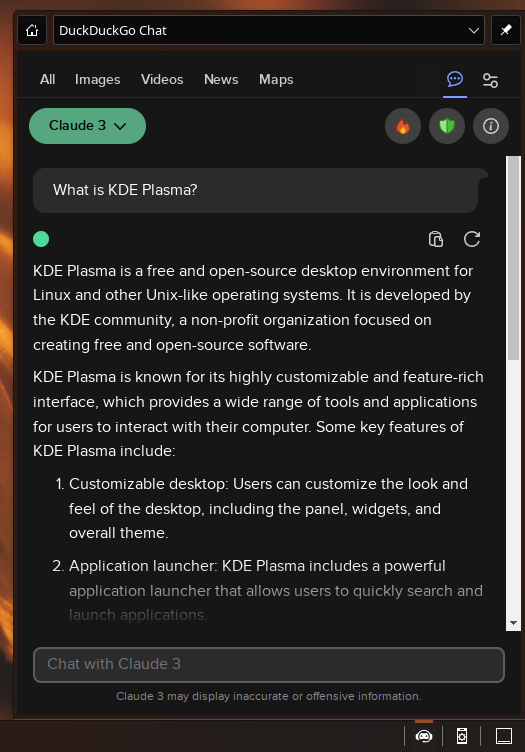The width and height of the screenshot is (525, 752).
Task: Expand the Claude 3 model selector
Action: (x=87, y=126)
